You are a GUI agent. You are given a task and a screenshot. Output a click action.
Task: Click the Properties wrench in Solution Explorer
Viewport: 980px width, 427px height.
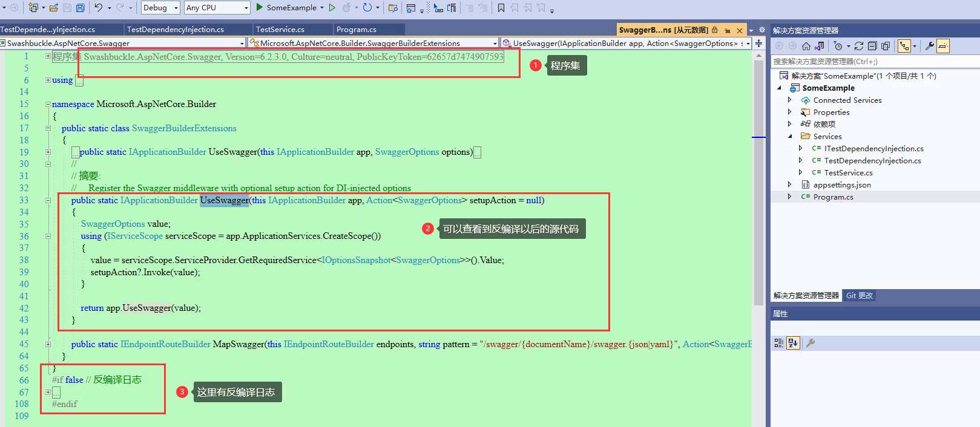tap(930, 46)
